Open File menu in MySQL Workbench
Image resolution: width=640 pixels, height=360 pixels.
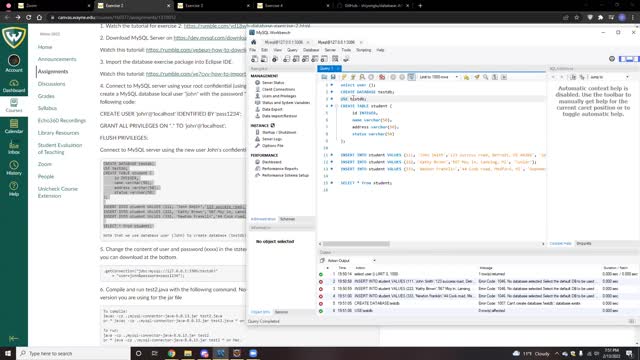click(253, 50)
